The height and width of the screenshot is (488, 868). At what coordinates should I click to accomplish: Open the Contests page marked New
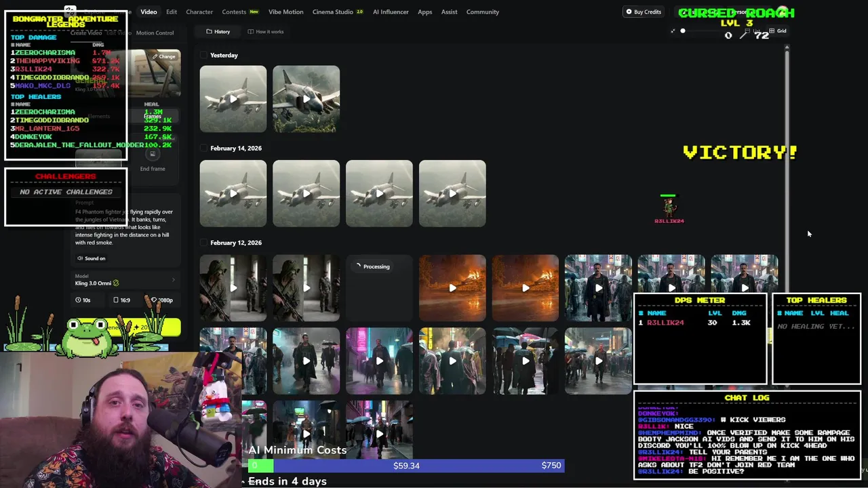pos(240,12)
